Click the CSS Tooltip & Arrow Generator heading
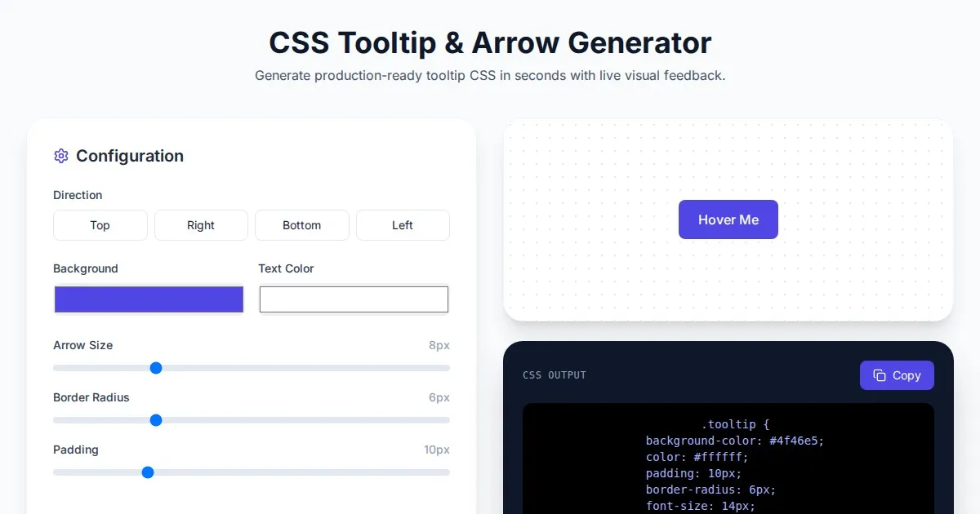The width and height of the screenshot is (980, 514). pos(490,42)
